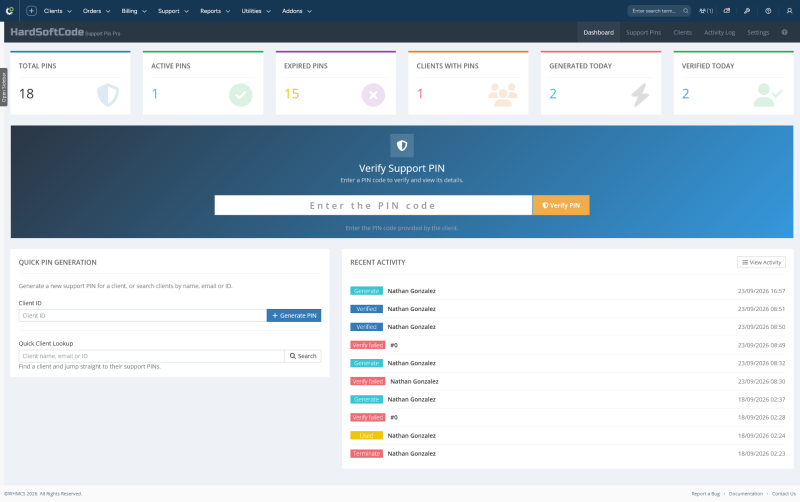Switch to the Dashboard tab
The height and width of the screenshot is (502, 800).
click(598, 32)
